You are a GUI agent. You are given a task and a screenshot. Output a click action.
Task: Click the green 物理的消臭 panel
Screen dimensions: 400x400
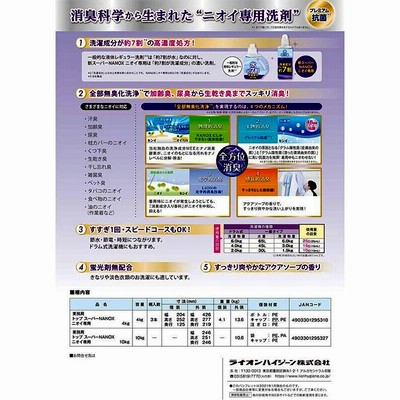coord(209,129)
